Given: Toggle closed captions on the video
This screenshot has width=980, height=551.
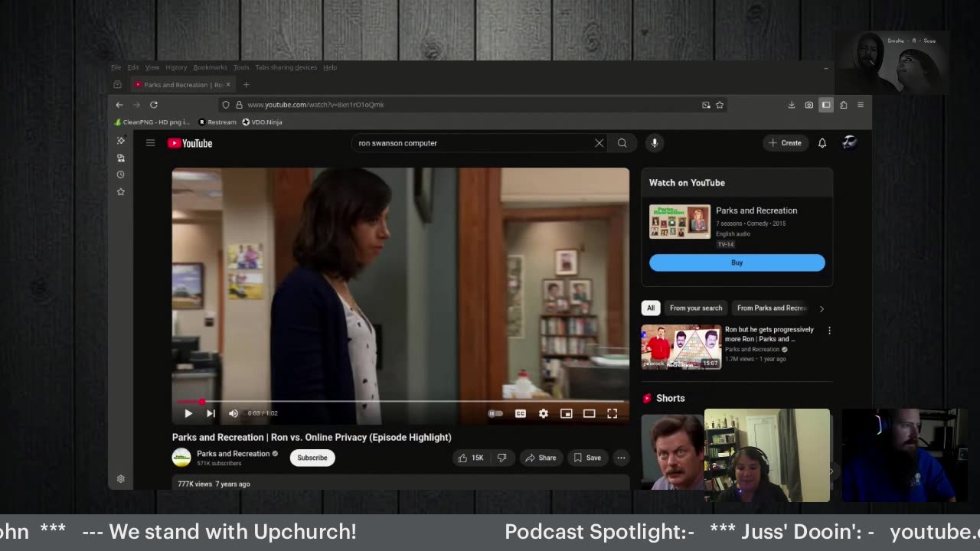Looking at the screenshot, I should (521, 413).
